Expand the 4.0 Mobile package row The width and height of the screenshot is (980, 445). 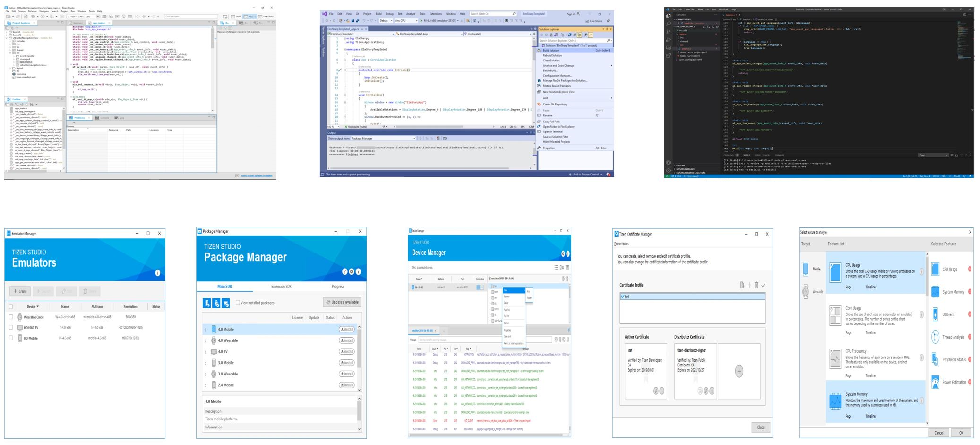pyautogui.click(x=206, y=330)
